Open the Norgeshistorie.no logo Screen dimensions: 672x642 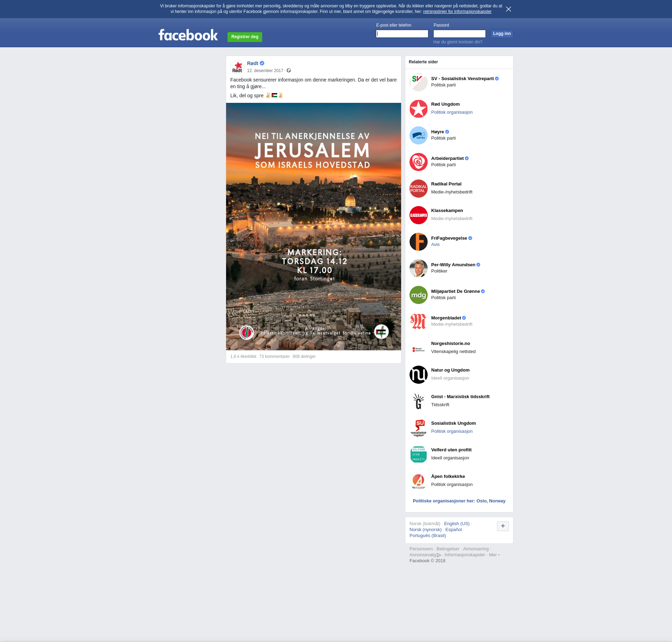pyautogui.click(x=419, y=348)
